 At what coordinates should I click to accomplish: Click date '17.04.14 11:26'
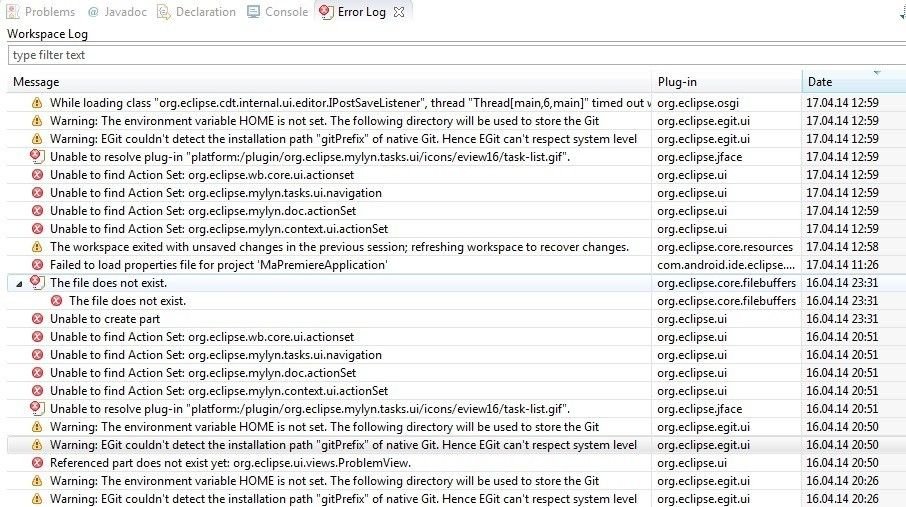(842, 265)
